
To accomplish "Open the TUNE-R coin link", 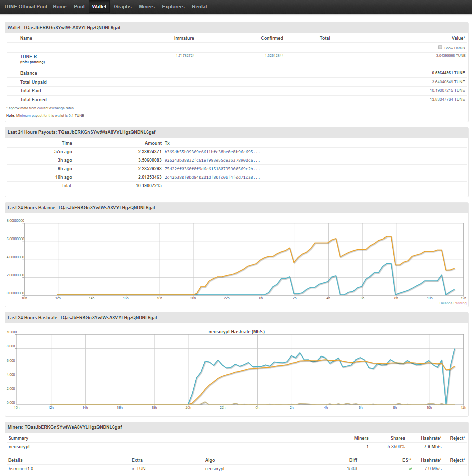I will (x=28, y=56).
